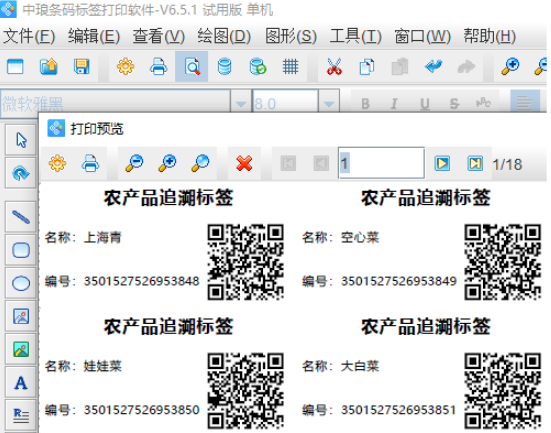Viewport: 551px width, 433px height.
Task: Open document settings gear in main toolbar
Action: (125, 66)
